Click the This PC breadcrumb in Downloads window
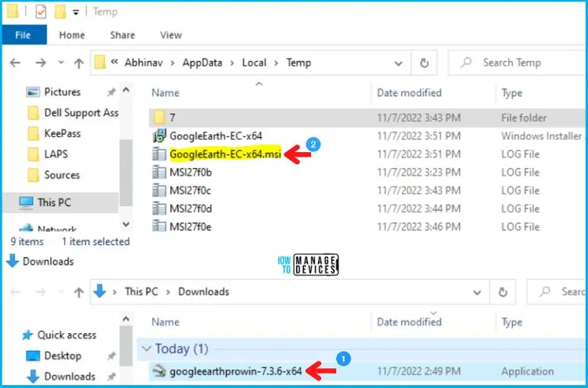The image size is (588, 388). click(x=141, y=291)
